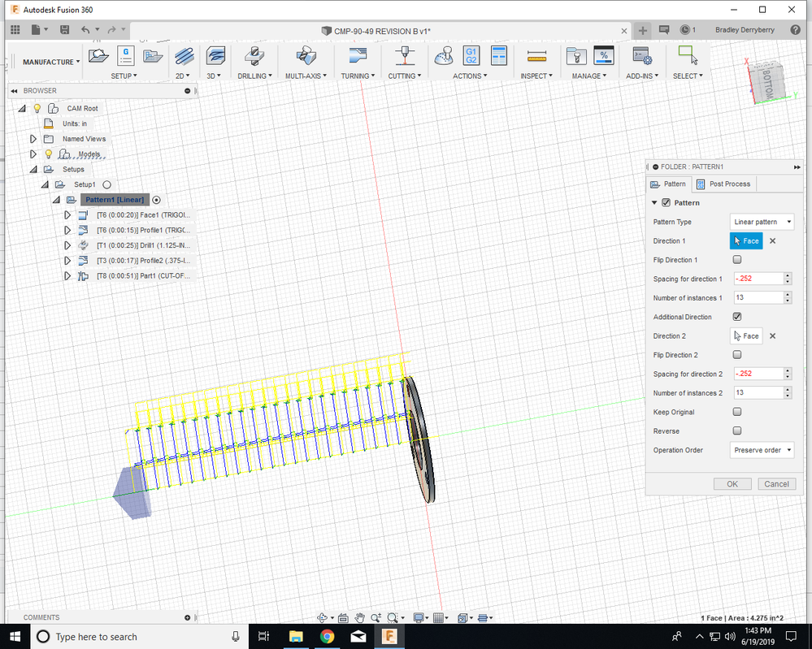Expand the Face1 operation node

(67, 214)
